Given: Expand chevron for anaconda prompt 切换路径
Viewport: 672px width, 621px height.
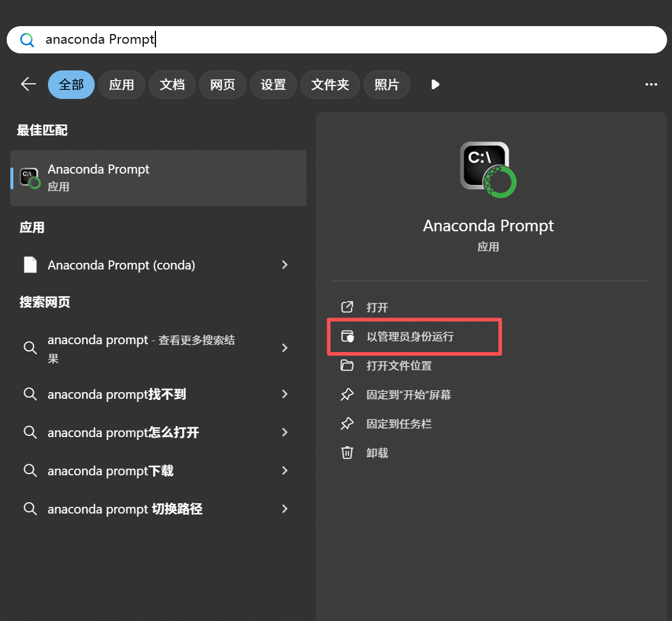Looking at the screenshot, I should (285, 508).
